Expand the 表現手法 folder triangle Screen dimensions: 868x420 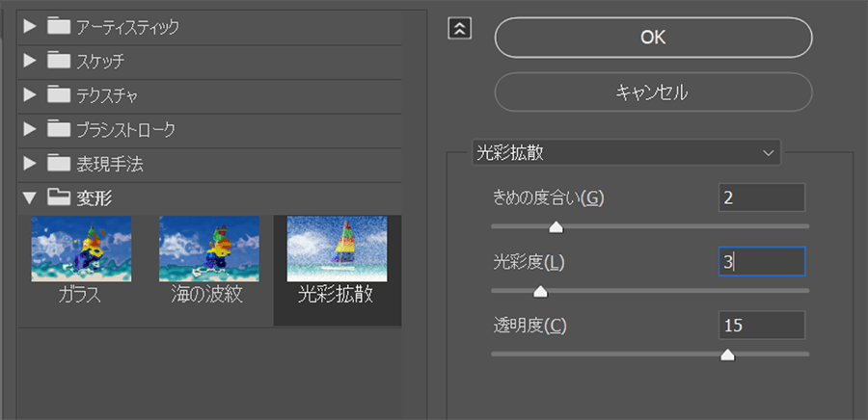click(x=30, y=163)
